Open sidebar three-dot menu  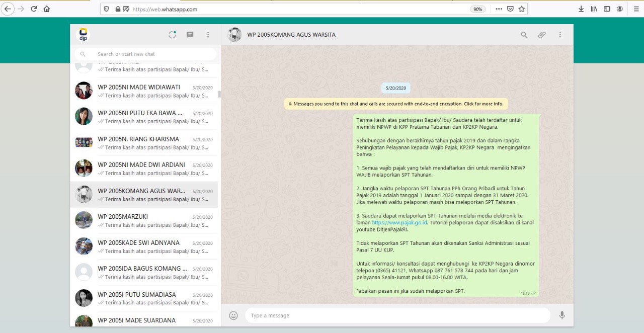pos(208,35)
